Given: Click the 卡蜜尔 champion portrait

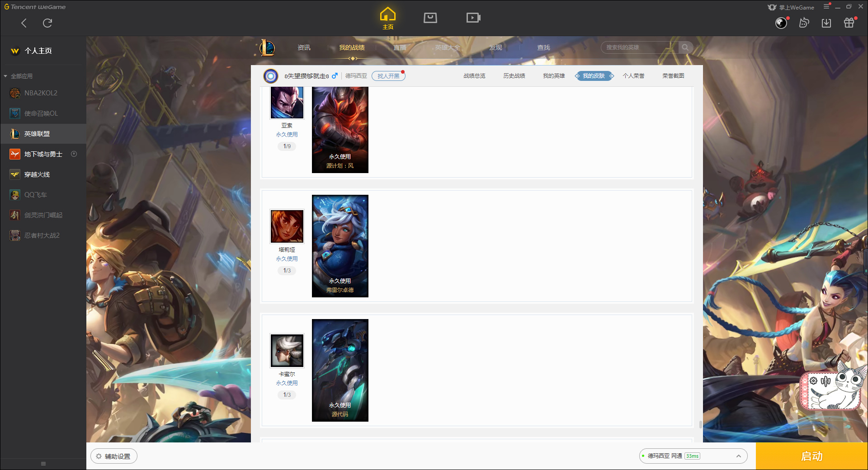Looking at the screenshot, I should coord(287,351).
